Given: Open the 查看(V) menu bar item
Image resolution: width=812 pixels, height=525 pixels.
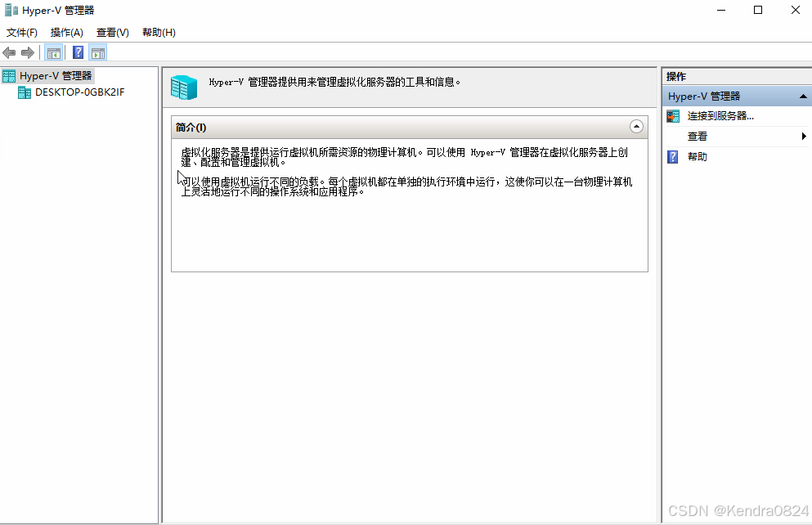Looking at the screenshot, I should point(112,32).
